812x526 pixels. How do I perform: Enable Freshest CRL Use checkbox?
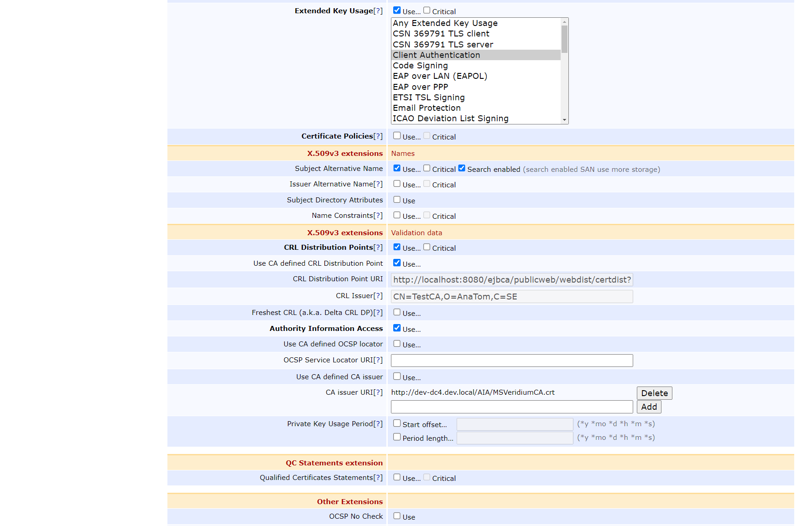point(397,312)
